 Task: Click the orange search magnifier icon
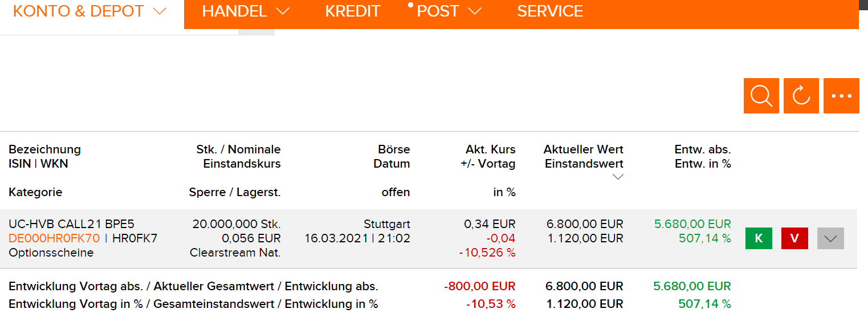click(761, 96)
